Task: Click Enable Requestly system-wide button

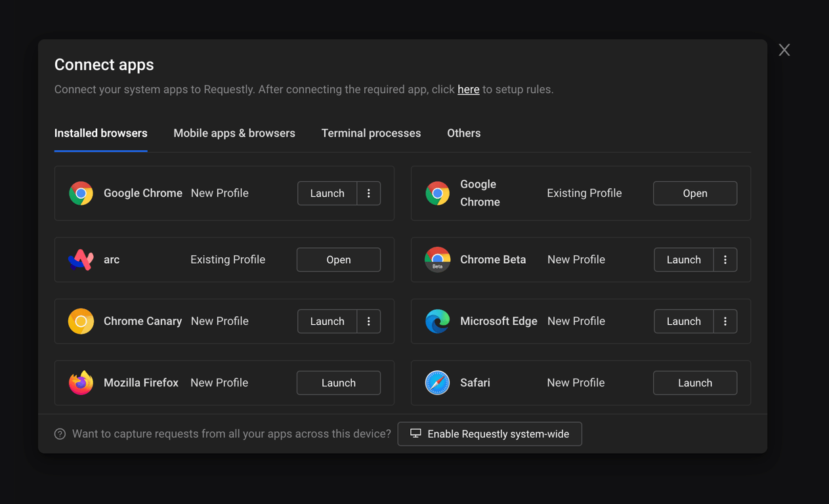Action: 490,434
